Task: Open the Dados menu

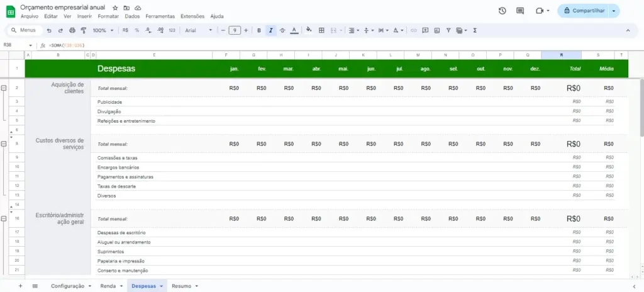Action: click(x=132, y=16)
